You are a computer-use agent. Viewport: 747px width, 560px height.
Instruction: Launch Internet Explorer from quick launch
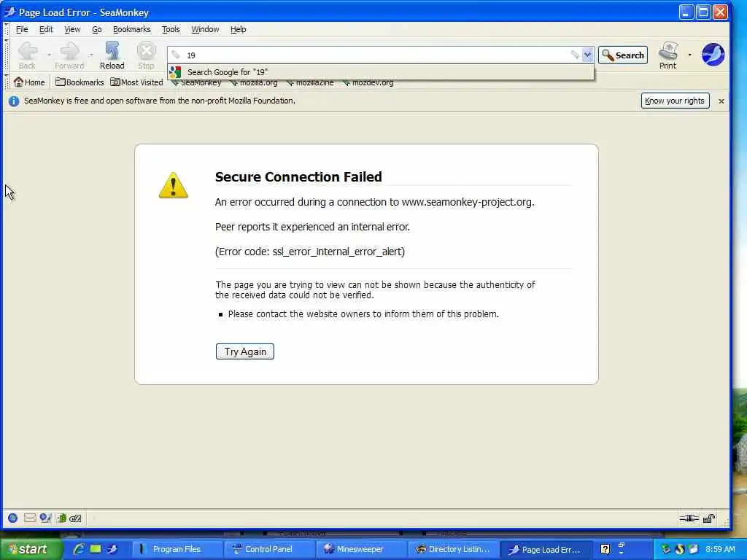(79, 549)
